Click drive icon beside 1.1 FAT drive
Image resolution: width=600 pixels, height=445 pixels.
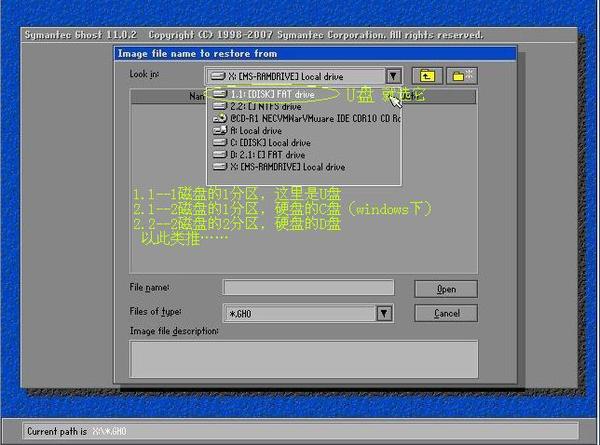click(x=220, y=94)
